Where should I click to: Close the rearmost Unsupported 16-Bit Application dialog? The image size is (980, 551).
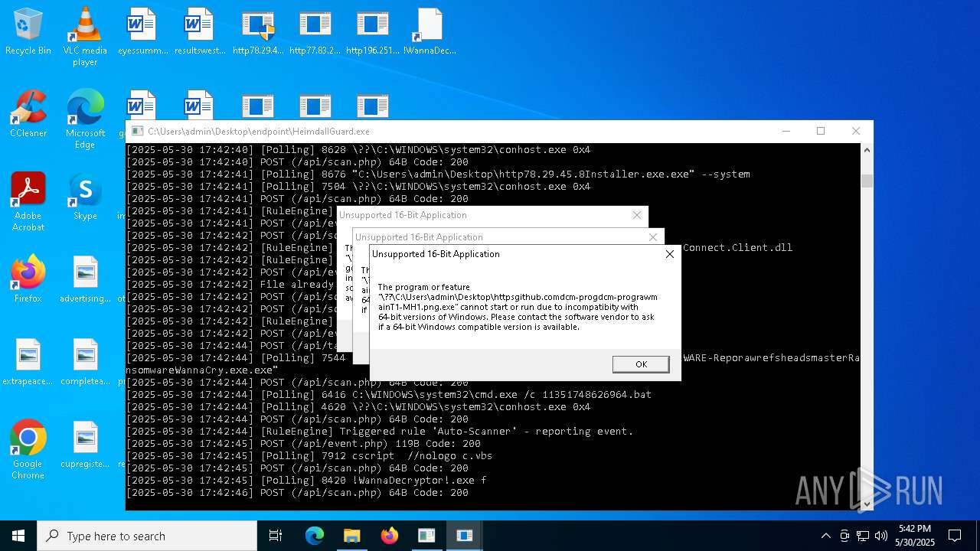point(637,215)
